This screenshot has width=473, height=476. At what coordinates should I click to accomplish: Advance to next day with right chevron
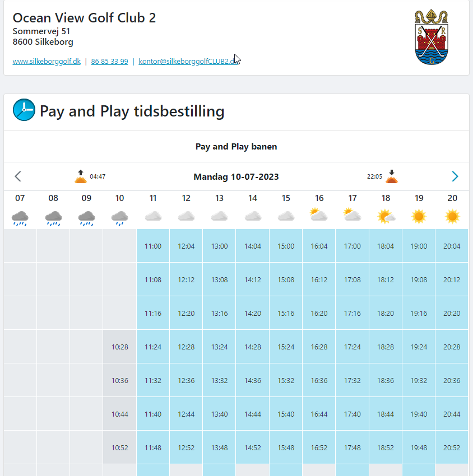pyautogui.click(x=455, y=177)
